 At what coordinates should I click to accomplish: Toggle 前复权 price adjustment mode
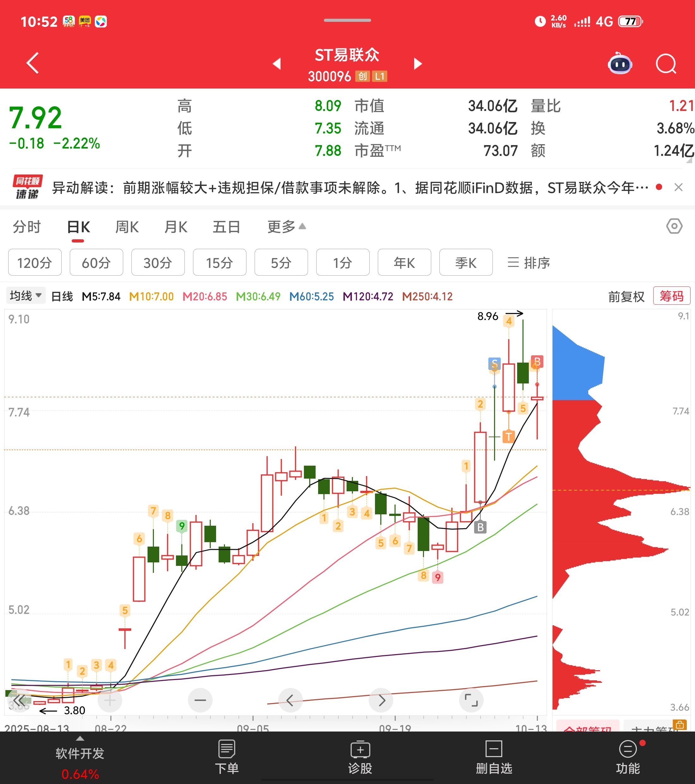pyautogui.click(x=626, y=297)
